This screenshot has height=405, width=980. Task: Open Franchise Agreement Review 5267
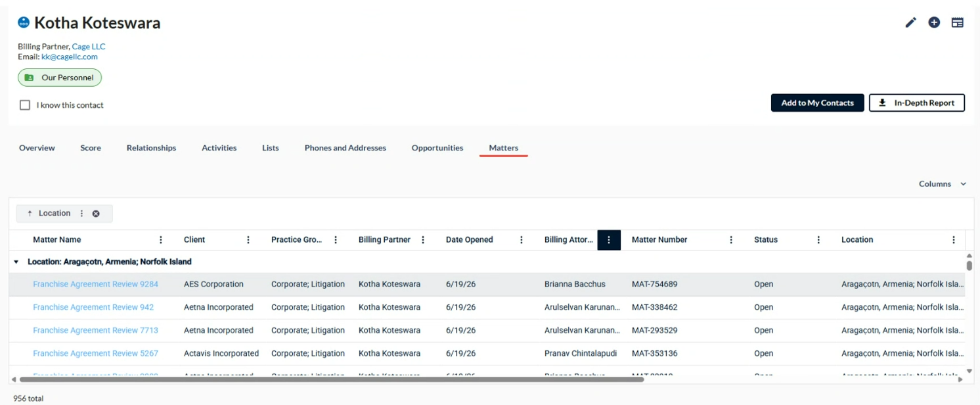[95, 354]
